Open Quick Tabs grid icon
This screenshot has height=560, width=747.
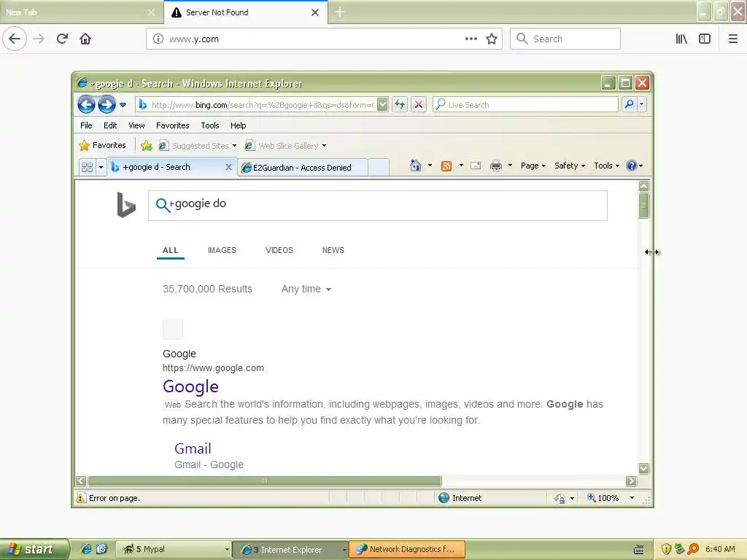click(x=88, y=167)
